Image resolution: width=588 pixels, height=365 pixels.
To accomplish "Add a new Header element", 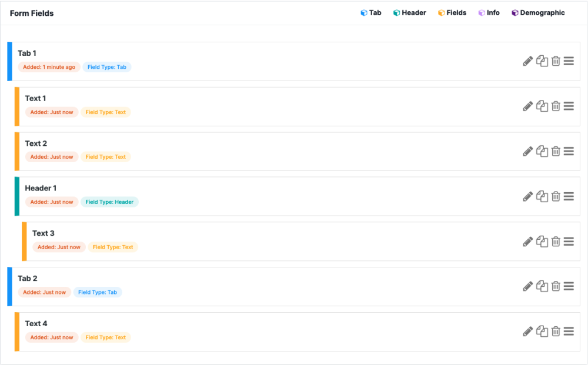I will tap(410, 12).
